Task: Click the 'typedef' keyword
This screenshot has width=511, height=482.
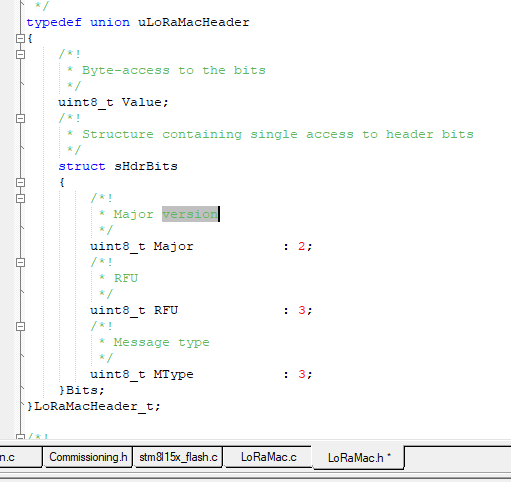Action: pyautogui.click(x=54, y=23)
